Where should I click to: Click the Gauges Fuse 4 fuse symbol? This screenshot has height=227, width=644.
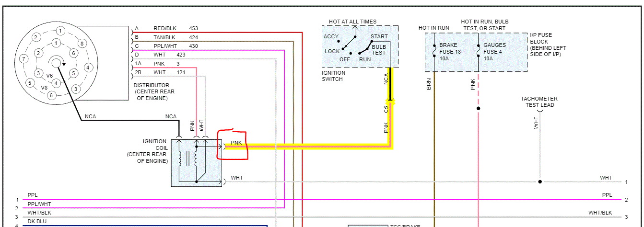click(478, 51)
